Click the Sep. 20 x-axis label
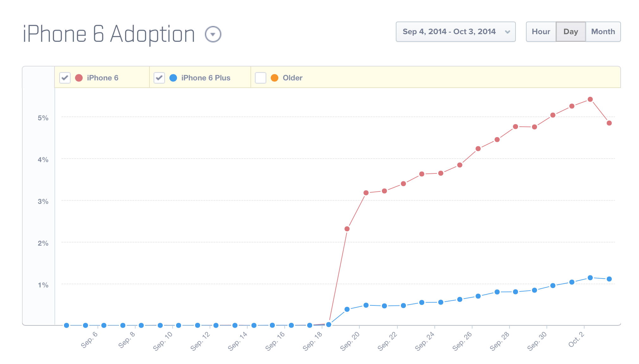 point(350,341)
